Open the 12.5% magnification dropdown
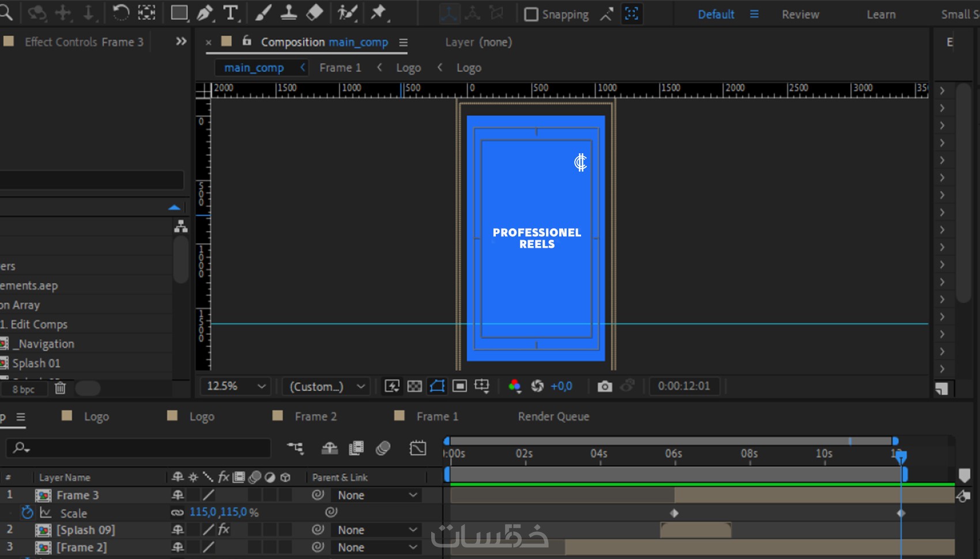The height and width of the screenshot is (559, 980). (236, 386)
